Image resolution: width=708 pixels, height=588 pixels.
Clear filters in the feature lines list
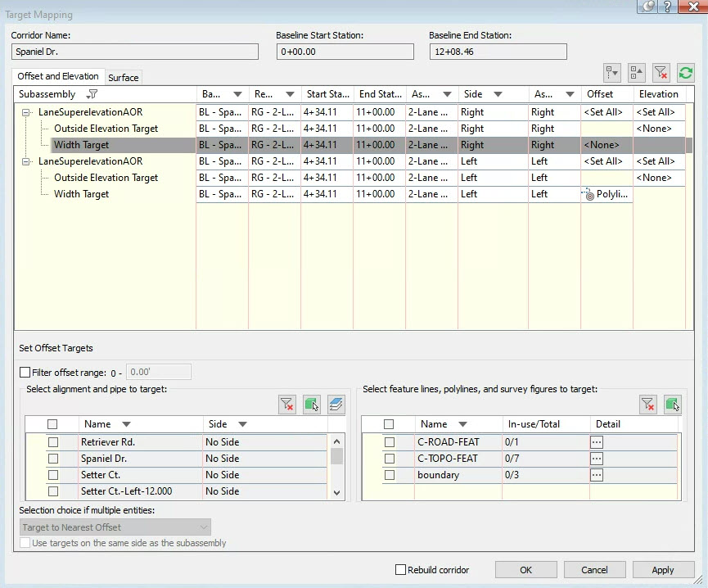click(x=648, y=405)
